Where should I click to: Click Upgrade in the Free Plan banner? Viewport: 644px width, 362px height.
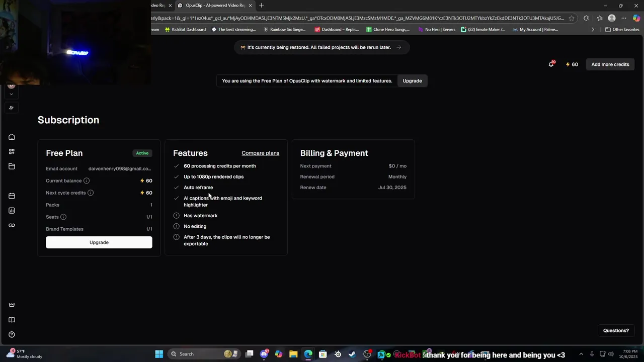click(412, 80)
